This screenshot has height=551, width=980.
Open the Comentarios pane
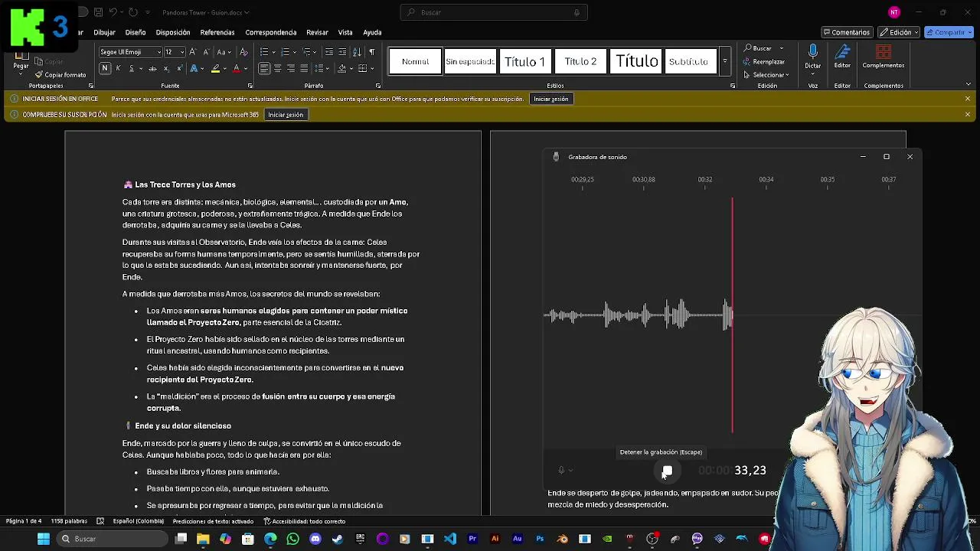[x=847, y=32]
